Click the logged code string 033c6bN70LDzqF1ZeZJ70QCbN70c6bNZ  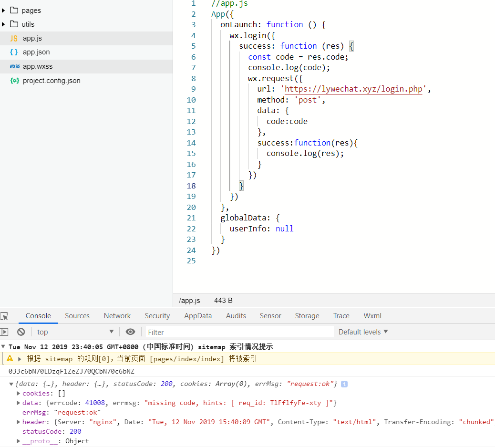pyautogui.click(x=72, y=371)
